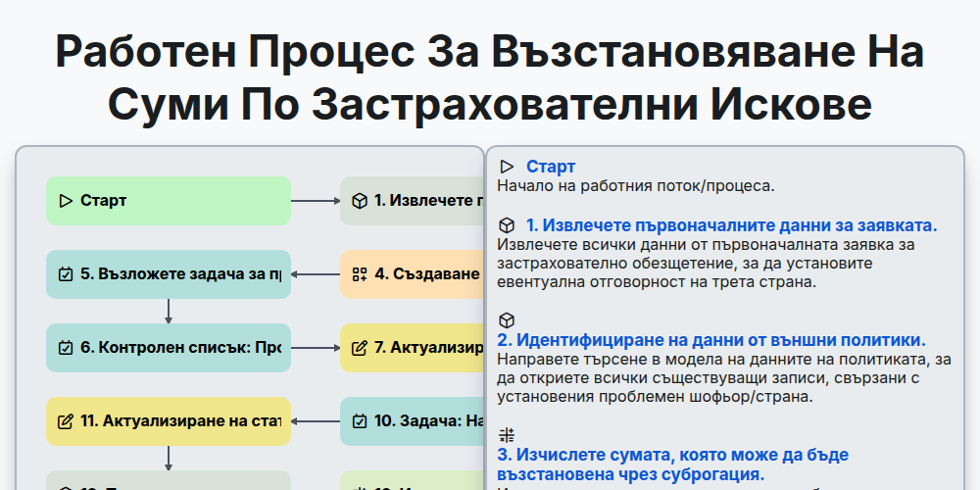The image size is (980, 490).
Task: Click play icon beside Старт heading in panel
Action: tap(507, 167)
